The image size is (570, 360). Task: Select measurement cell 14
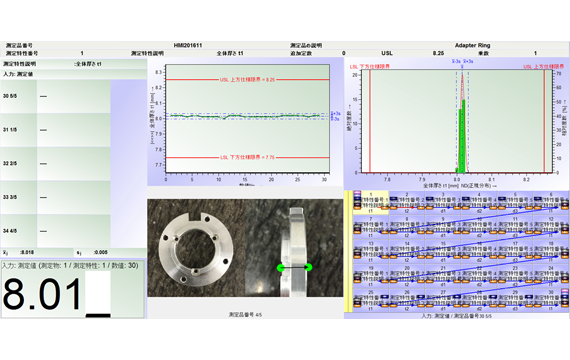(407, 252)
